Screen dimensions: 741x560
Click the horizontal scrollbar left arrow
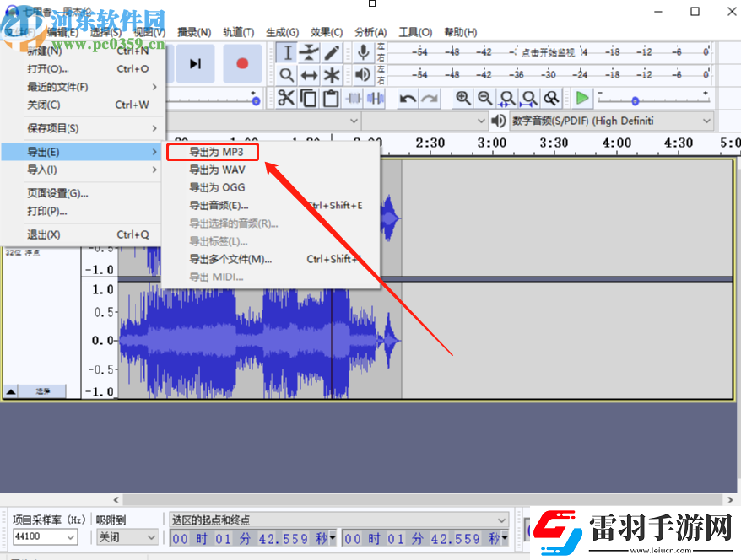point(116,499)
